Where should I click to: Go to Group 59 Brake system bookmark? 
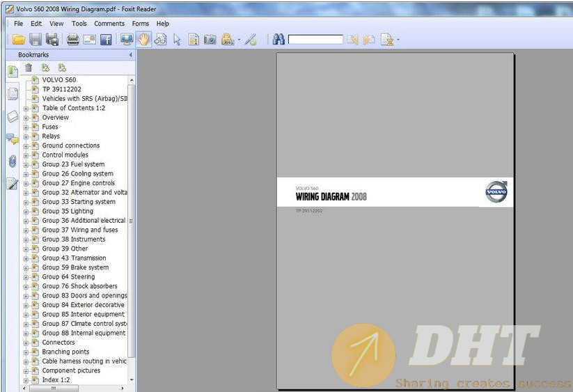[x=75, y=267]
